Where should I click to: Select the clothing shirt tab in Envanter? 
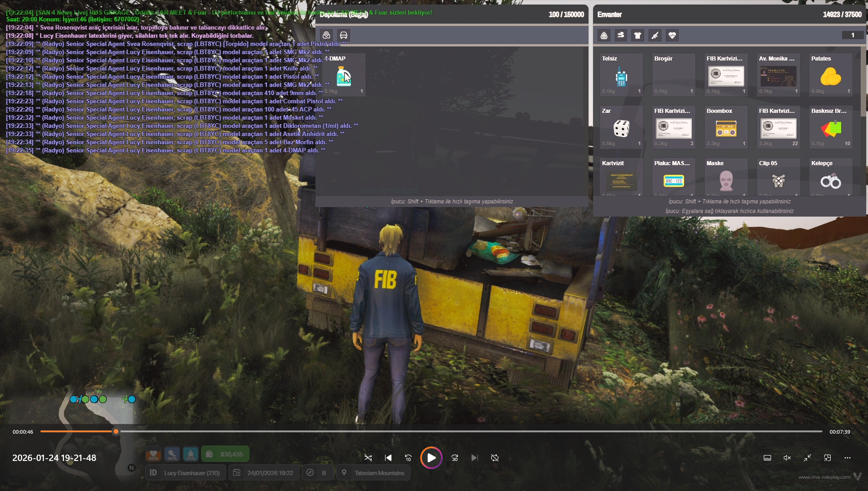pos(638,35)
